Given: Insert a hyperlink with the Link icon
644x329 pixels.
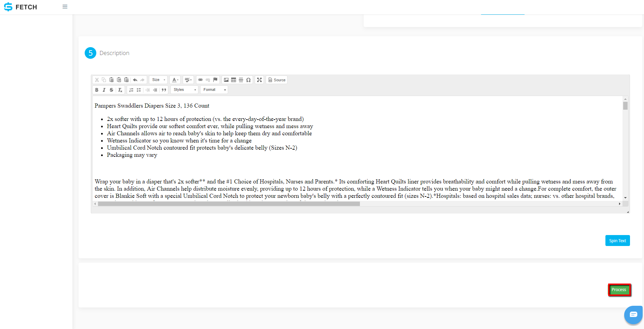Looking at the screenshot, I should click(x=200, y=80).
